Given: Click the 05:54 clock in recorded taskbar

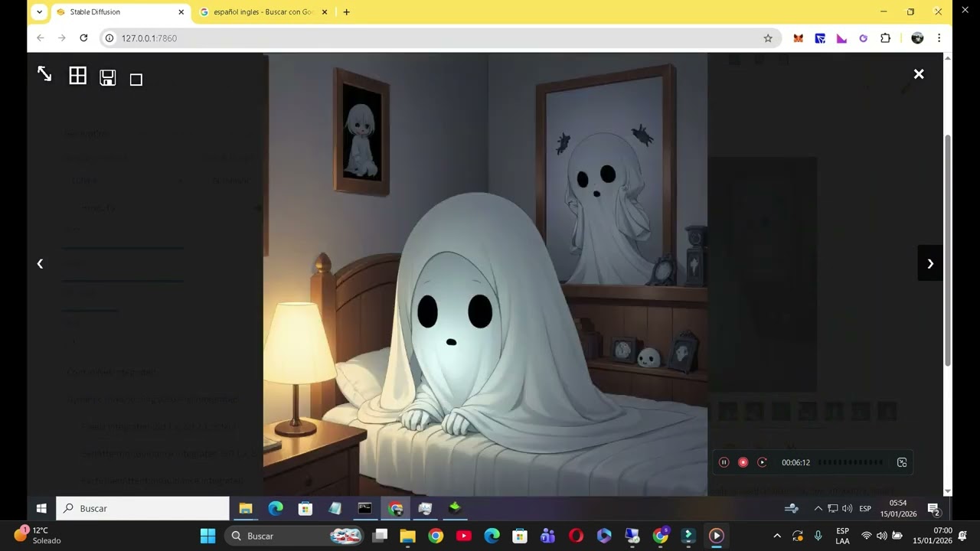Looking at the screenshot, I should [898, 508].
